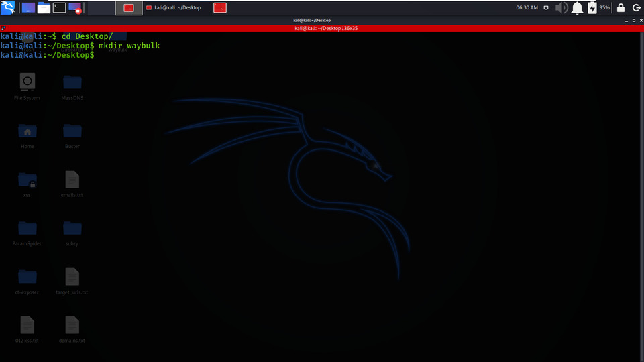Maximize the Terminator window
Screen dimensions: 644x362
pos(634,21)
